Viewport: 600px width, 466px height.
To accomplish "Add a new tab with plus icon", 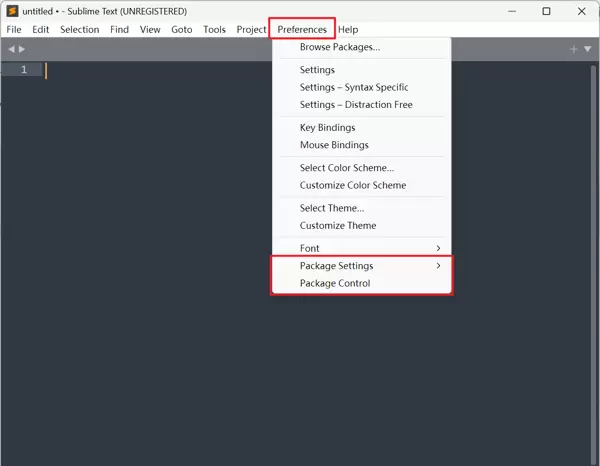I will pos(573,49).
